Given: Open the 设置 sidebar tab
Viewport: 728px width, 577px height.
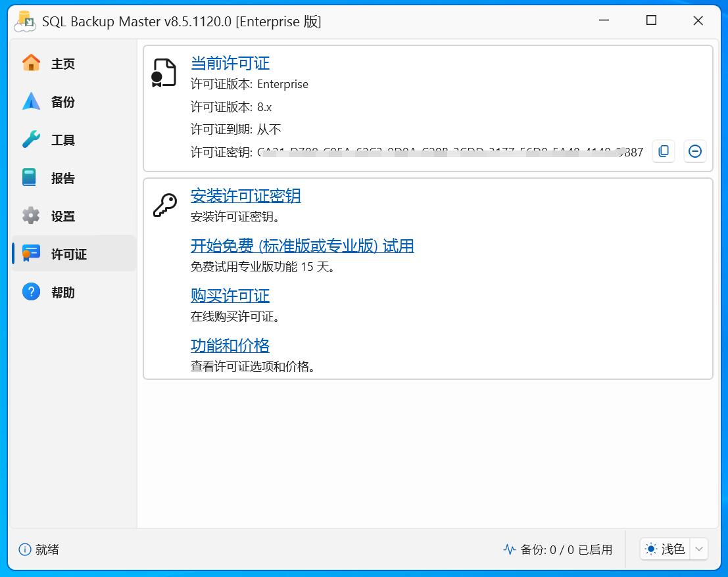Looking at the screenshot, I should (74, 216).
